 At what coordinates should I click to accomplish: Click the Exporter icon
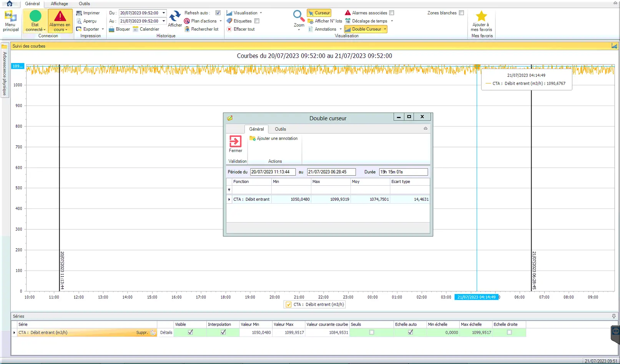tap(79, 29)
